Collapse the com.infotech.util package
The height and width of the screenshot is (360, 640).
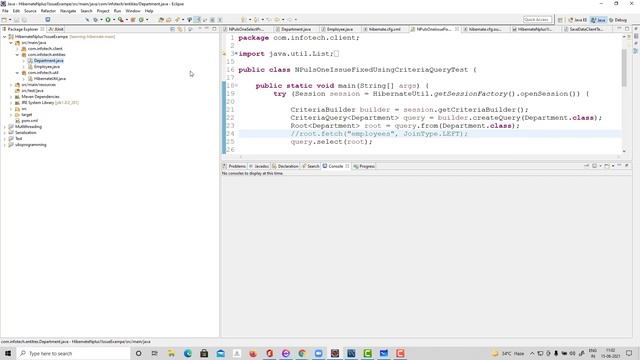click(18, 73)
